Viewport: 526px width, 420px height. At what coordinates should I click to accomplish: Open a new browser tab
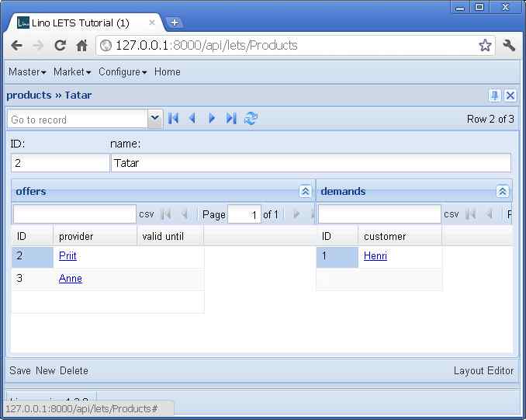click(x=174, y=23)
